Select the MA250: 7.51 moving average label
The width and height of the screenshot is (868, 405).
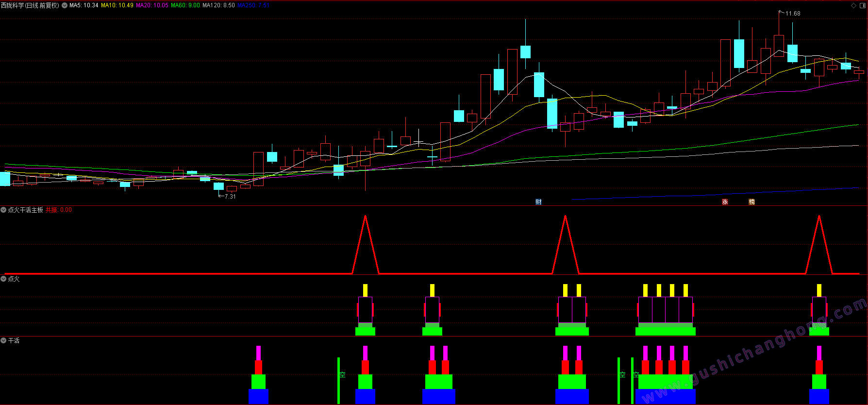[253, 5]
